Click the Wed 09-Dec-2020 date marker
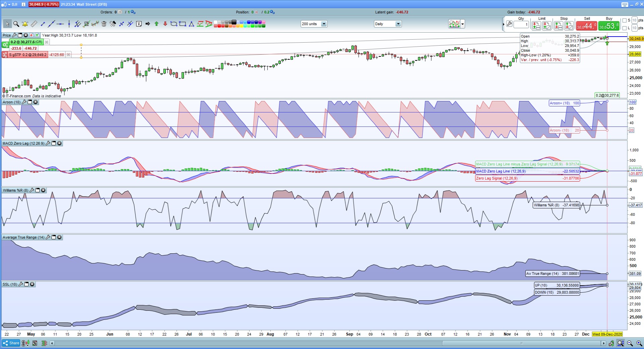The height and width of the screenshot is (349, 644). [607, 334]
